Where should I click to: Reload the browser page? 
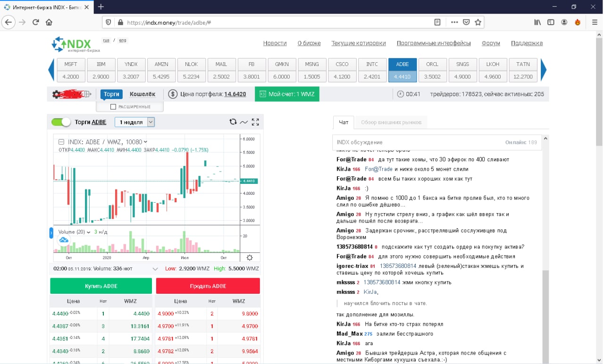[x=36, y=22]
